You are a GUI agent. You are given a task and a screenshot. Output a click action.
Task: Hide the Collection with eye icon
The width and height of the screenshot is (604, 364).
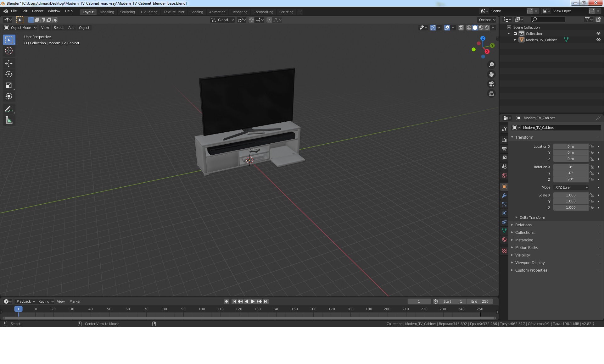pyautogui.click(x=598, y=34)
